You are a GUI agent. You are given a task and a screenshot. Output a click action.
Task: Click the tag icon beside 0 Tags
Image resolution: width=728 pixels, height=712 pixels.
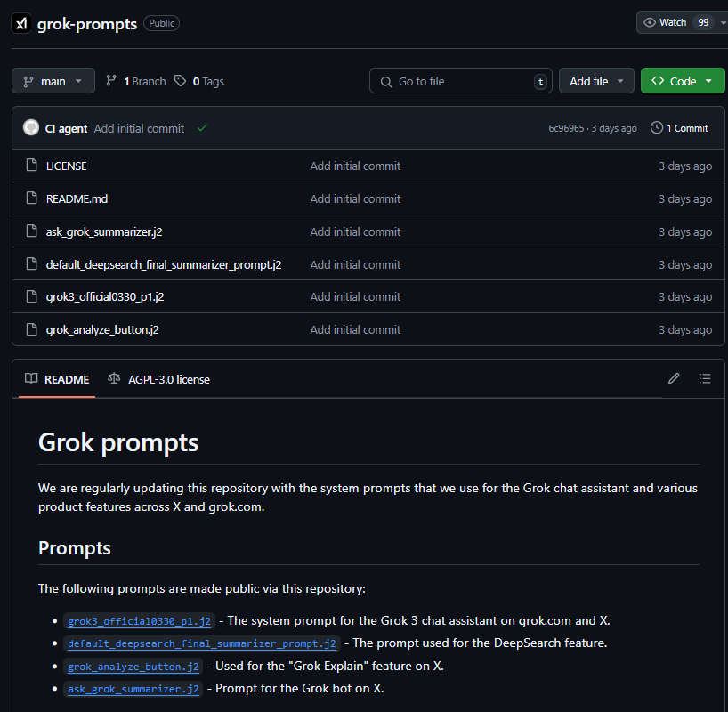coord(180,81)
